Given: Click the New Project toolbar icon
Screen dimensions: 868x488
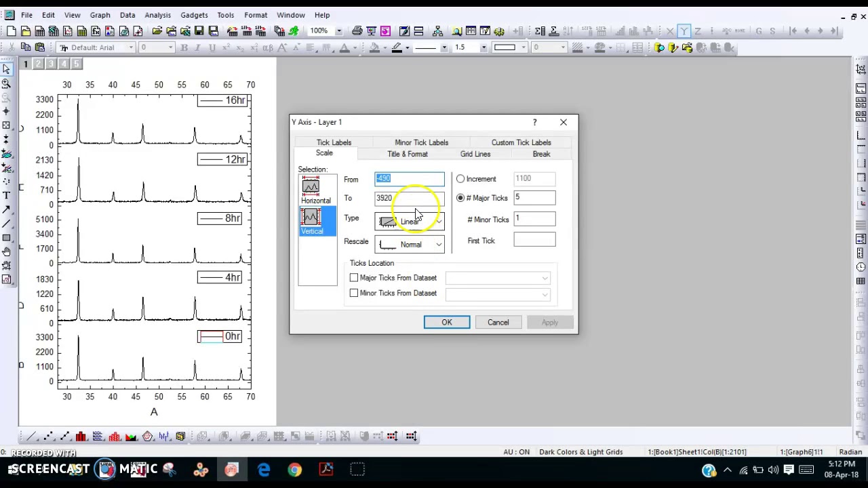Looking at the screenshot, I should point(12,30).
